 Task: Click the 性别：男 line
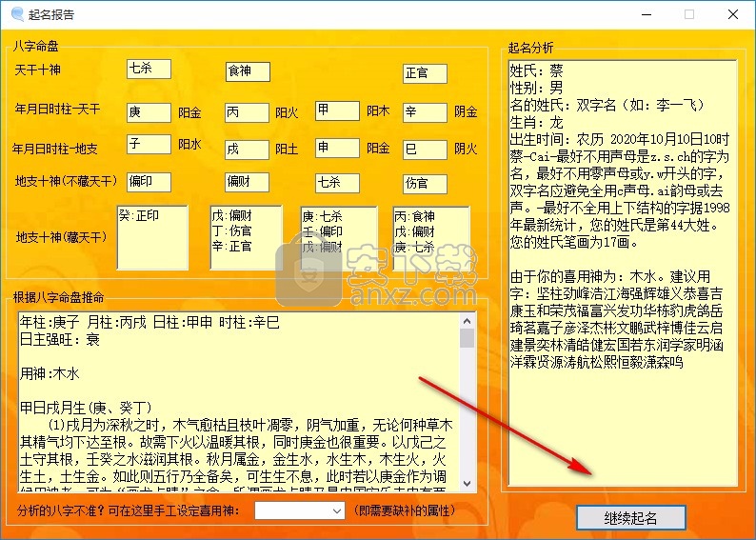pyautogui.click(x=536, y=88)
